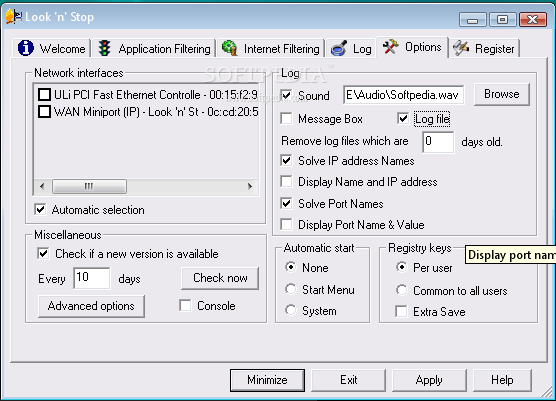Image resolution: width=556 pixels, height=401 pixels.
Task: Open Advanced options
Action: click(91, 306)
